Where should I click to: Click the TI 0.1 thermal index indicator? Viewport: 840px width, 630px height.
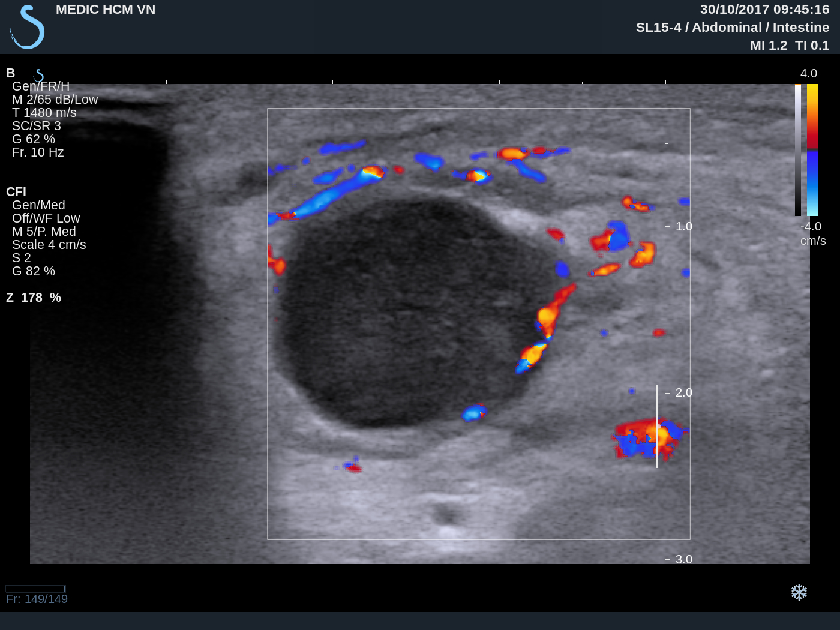[x=812, y=45]
